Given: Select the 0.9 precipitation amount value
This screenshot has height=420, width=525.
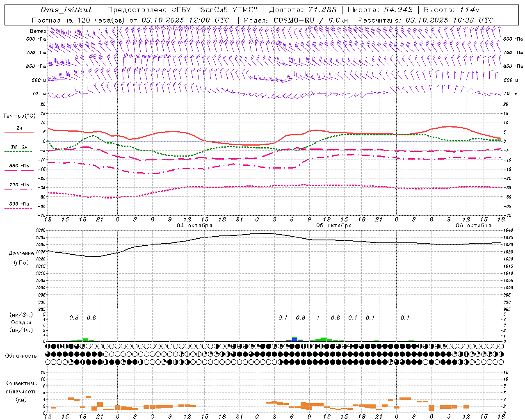Looking at the screenshot, I should click(301, 317).
